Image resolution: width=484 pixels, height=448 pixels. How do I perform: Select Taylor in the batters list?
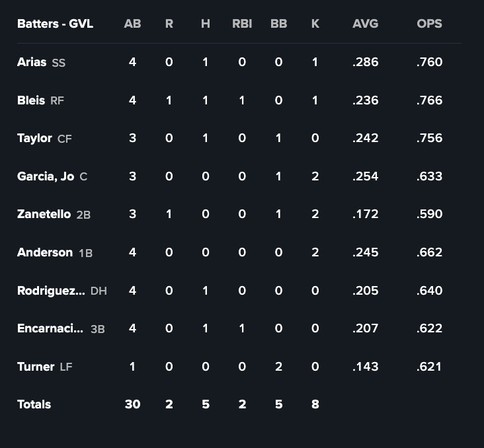click(x=34, y=138)
